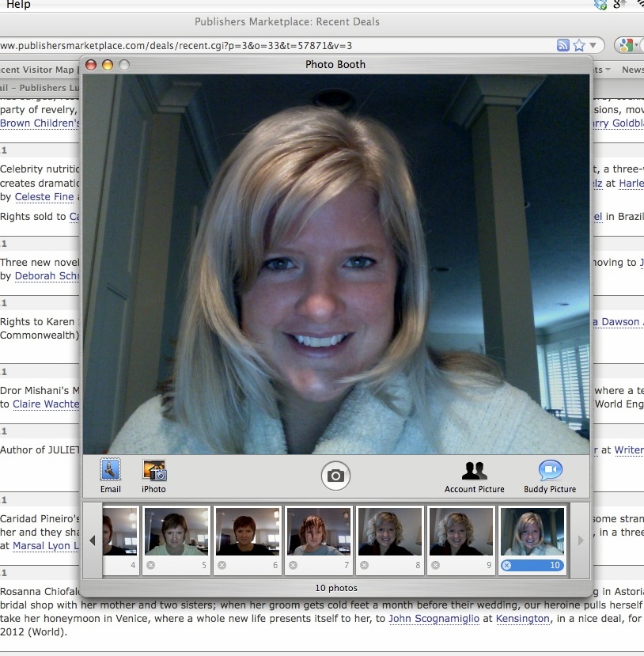Open Celeste Fine link
This screenshot has width=644, height=656.
(x=44, y=196)
